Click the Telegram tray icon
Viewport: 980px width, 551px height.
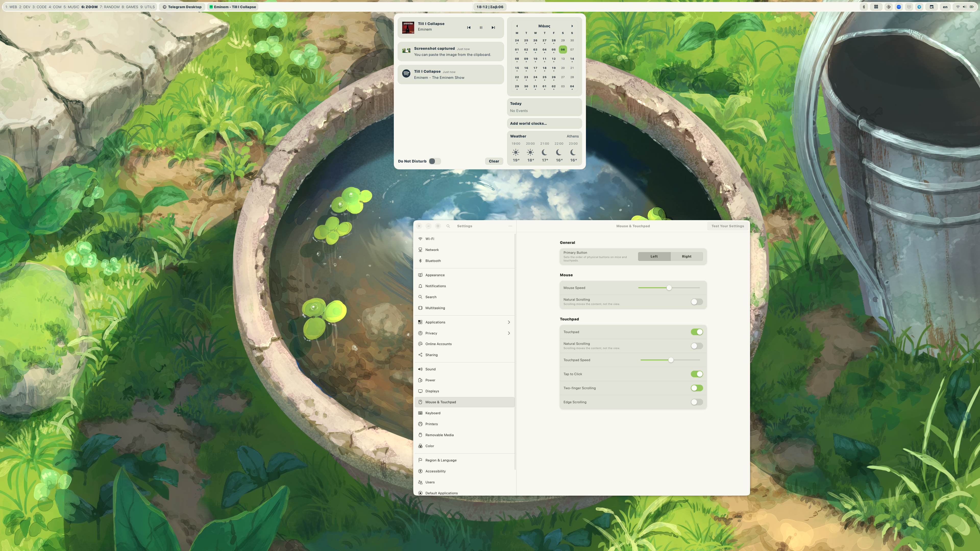coord(919,7)
